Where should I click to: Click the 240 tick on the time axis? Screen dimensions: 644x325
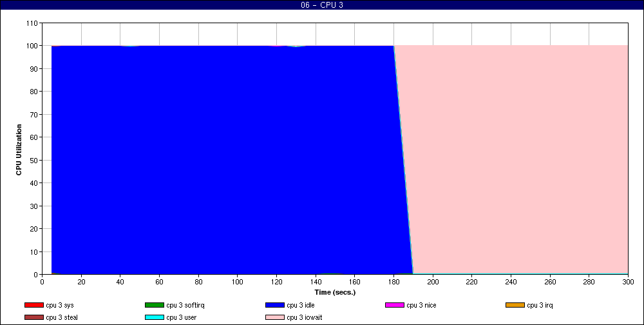coord(511,282)
